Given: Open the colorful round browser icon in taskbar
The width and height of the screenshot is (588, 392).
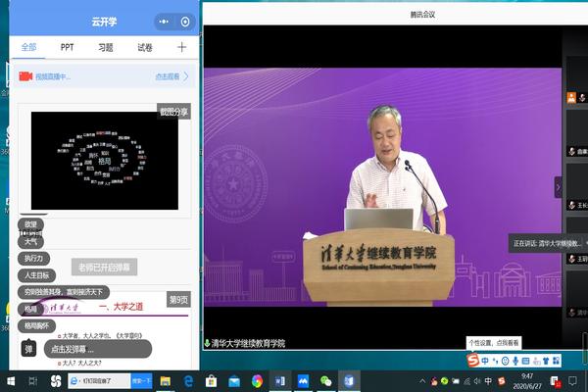Looking at the screenshot, I should pyautogui.click(x=257, y=381).
